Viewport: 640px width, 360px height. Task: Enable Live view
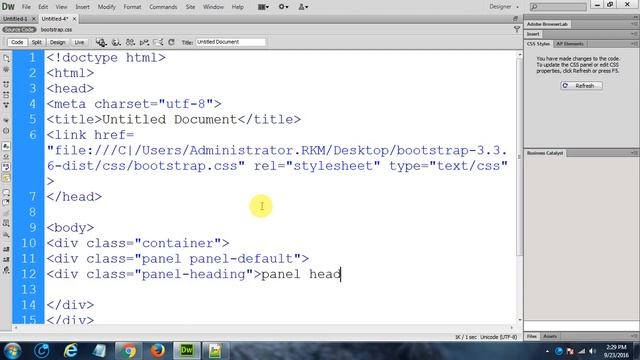pyautogui.click(x=79, y=42)
